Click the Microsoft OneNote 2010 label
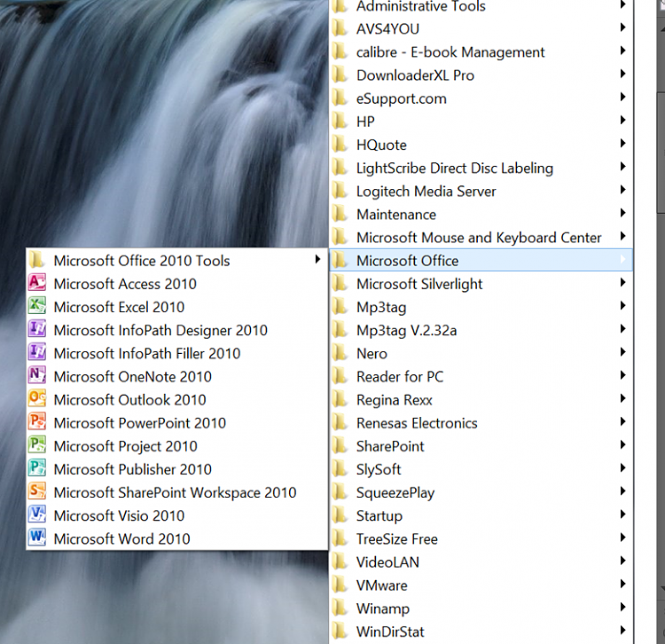The width and height of the screenshot is (665, 644). click(x=133, y=376)
